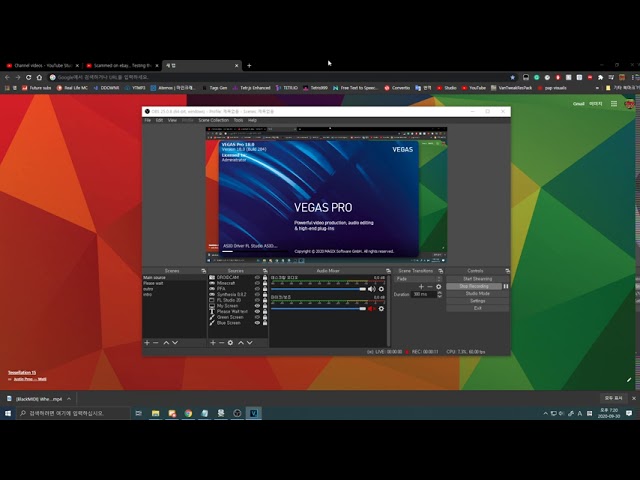The width and height of the screenshot is (640, 480).
Task: Click the Exit button in Controls
Action: [478, 308]
